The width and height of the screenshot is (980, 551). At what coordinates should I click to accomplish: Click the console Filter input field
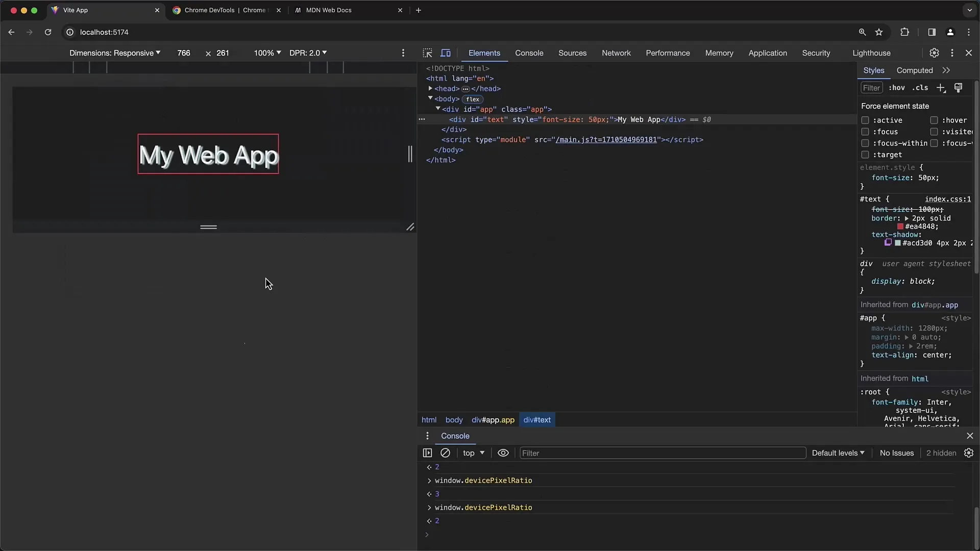[663, 453]
